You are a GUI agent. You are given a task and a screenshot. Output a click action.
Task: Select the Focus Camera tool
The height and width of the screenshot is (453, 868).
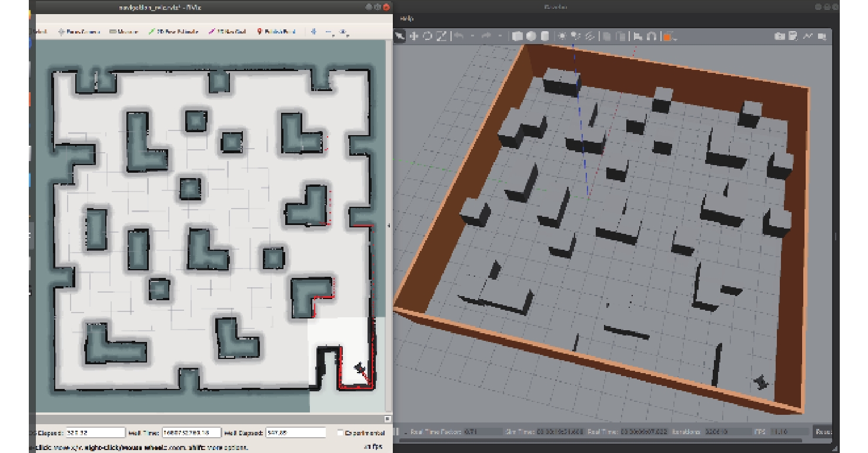(x=79, y=32)
